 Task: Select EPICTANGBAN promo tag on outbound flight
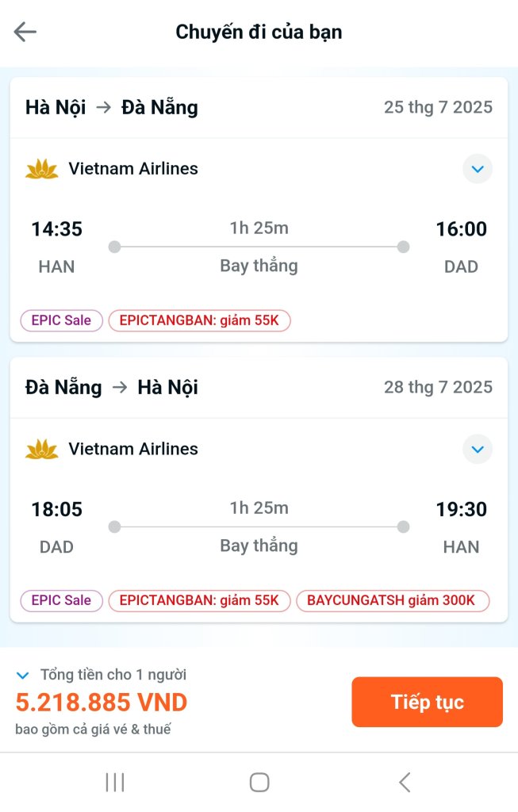pos(199,320)
